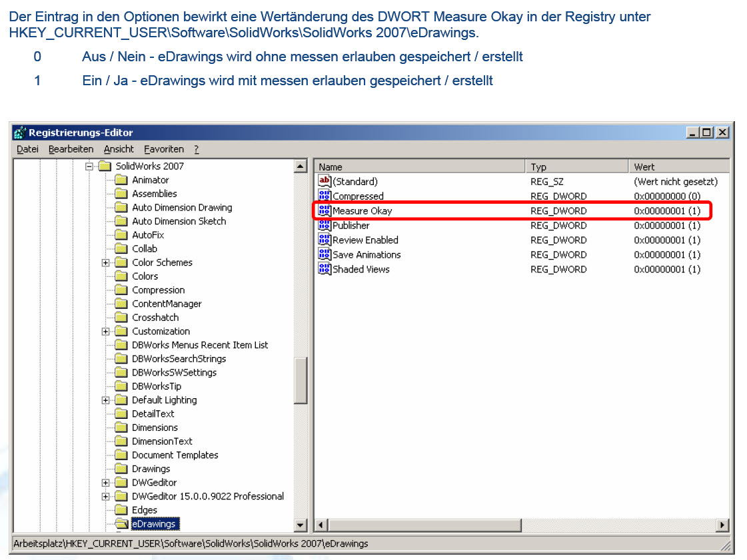Sort values by the Typ column header
The image size is (747, 560).
click(576, 166)
